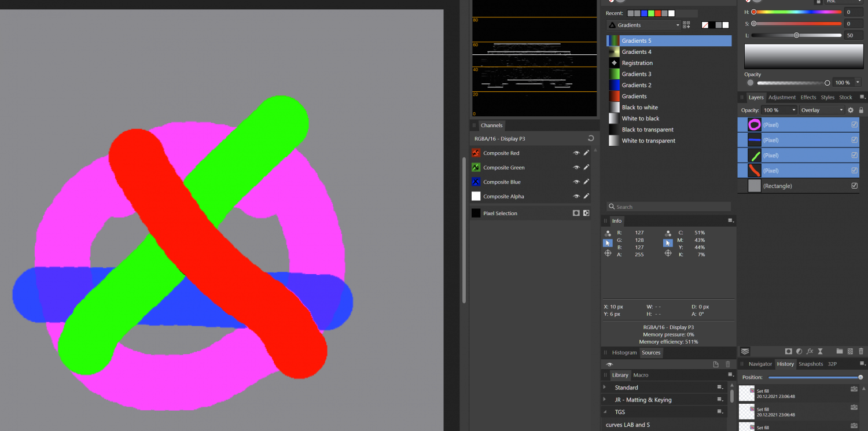Hide the Composite Green channel

click(576, 168)
